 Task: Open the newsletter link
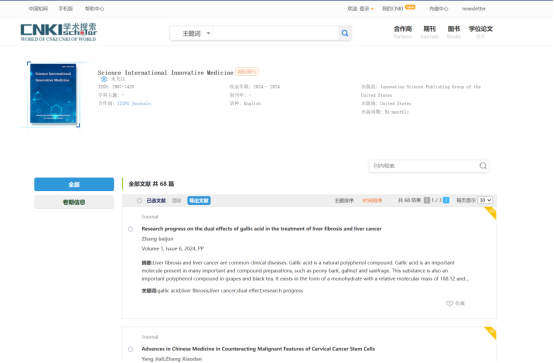tap(474, 9)
